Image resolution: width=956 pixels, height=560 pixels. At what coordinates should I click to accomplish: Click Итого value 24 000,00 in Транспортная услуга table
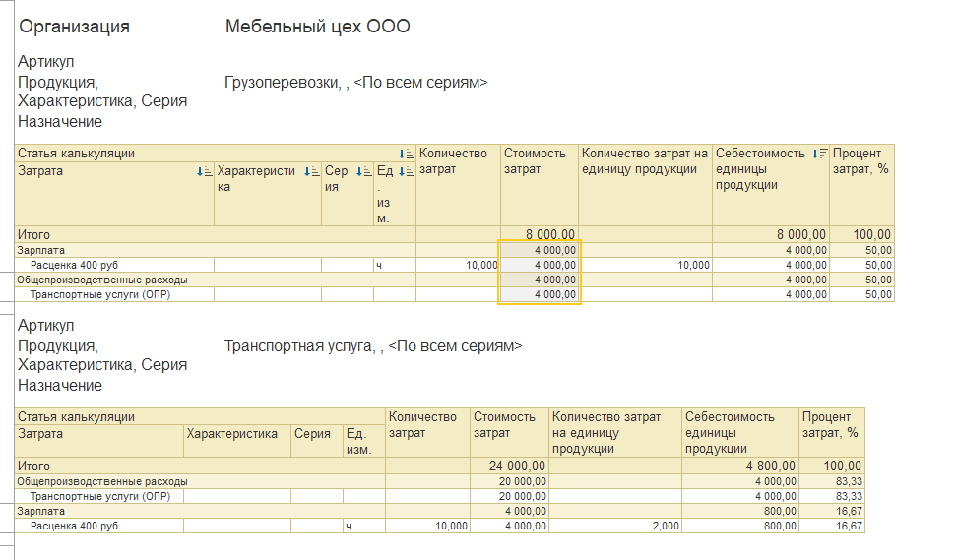point(517,467)
